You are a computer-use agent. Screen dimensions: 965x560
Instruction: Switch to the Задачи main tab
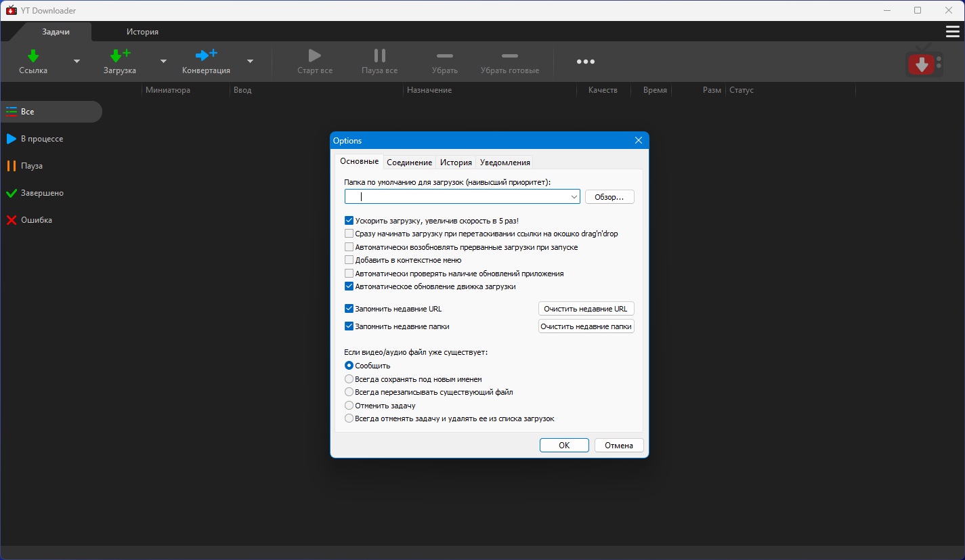click(x=56, y=32)
